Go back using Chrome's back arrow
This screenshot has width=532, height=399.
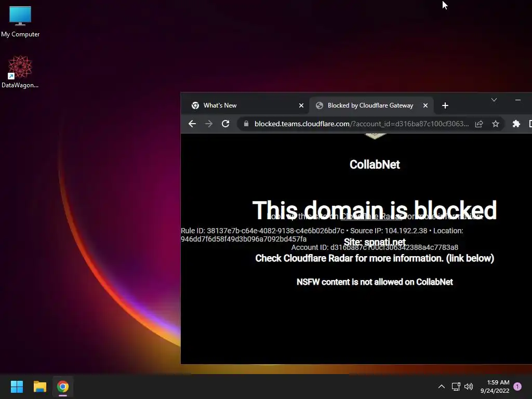tap(192, 124)
